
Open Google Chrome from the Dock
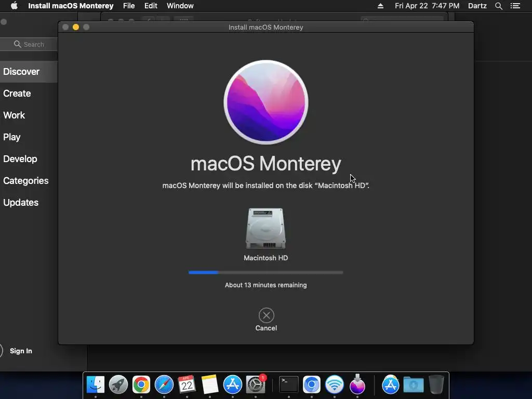tap(141, 384)
